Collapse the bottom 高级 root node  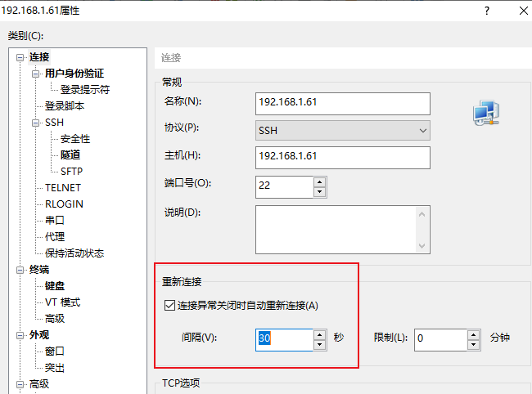(20, 384)
